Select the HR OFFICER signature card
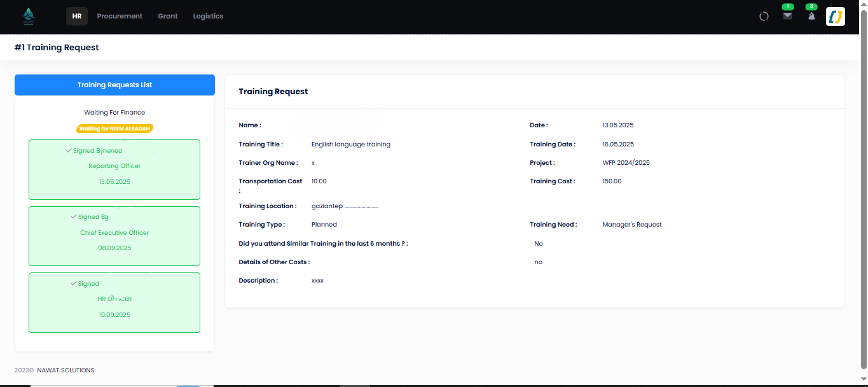This screenshot has width=868, height=387. (x=114, y=303)
